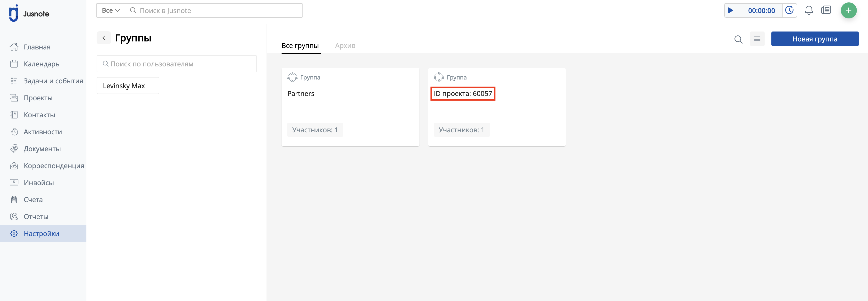The width and height of the screenshot is (868, 301).
Task: Click the Настройки gear icon
Action: tap(14, 233)
